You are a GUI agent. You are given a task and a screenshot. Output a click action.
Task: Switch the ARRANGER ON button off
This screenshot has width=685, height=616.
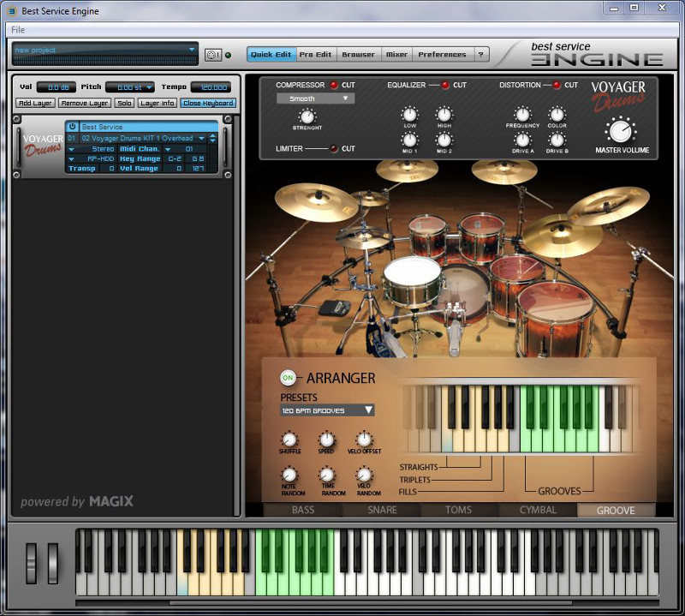pos(288,377)
